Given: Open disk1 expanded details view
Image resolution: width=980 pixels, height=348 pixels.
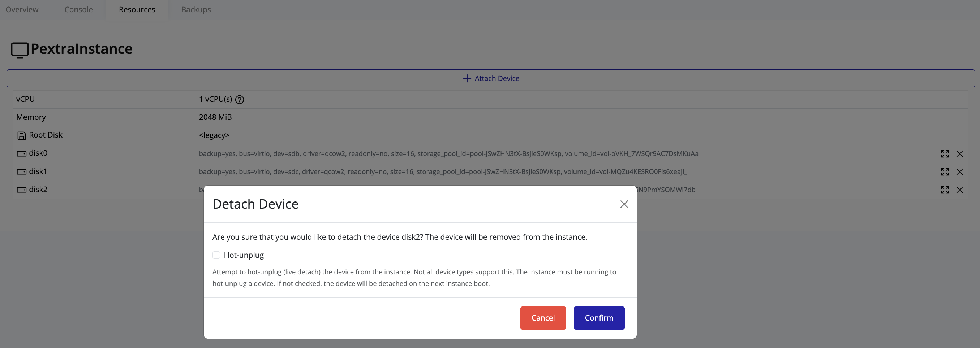Looking at the screenshot, I should pos(945,172).
